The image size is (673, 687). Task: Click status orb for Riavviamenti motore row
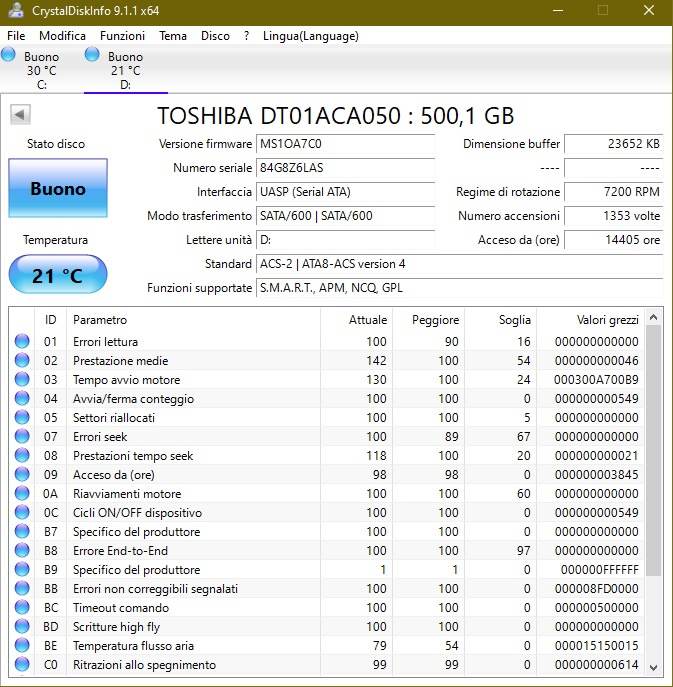(22, 493)
